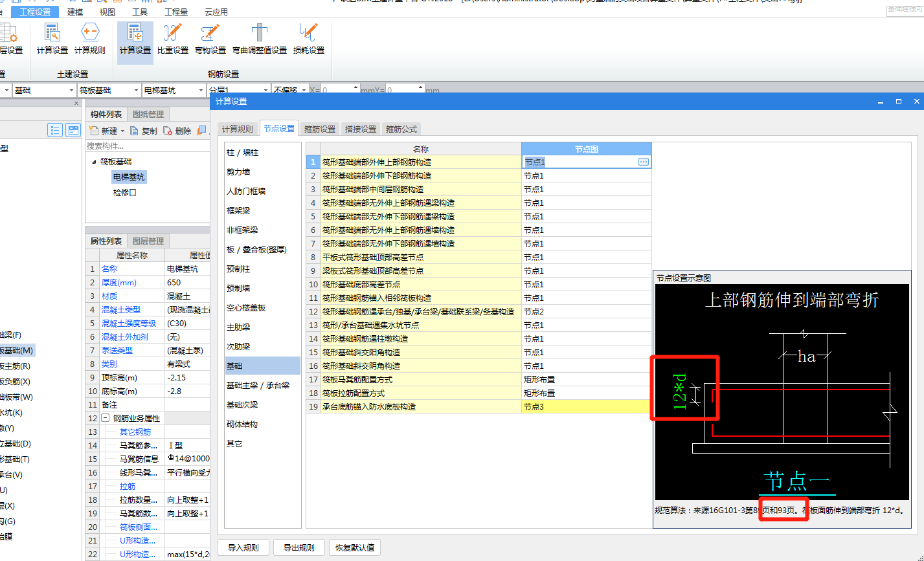The height and width of the screenshot is (561, 924).
Task: Click the 搜索构件 search field
Action: coord(148,146)
